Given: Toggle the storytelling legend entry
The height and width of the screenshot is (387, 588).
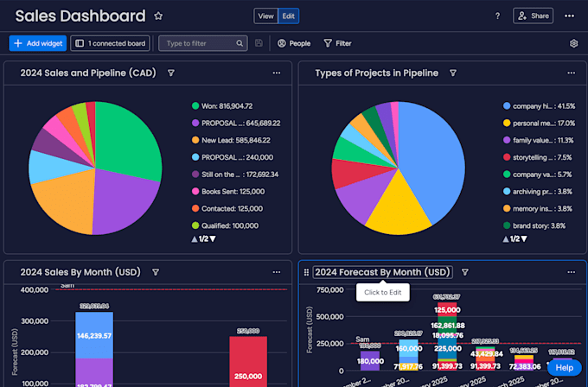Looking at the screenshot, I should coord(537,157).
